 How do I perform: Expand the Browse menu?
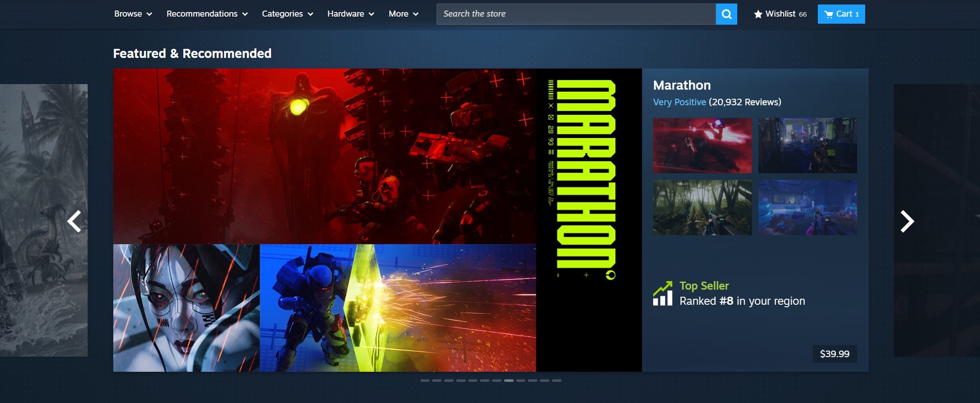tap(133, 14)
